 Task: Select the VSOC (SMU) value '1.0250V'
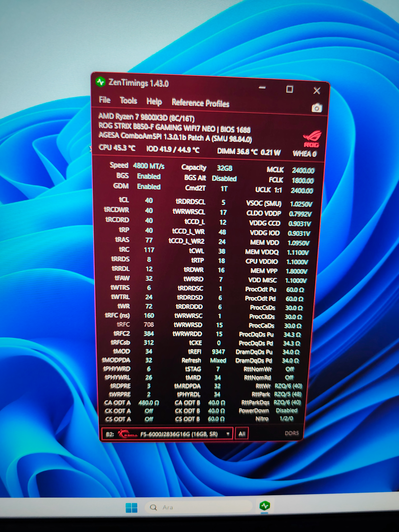click(301, 204)
